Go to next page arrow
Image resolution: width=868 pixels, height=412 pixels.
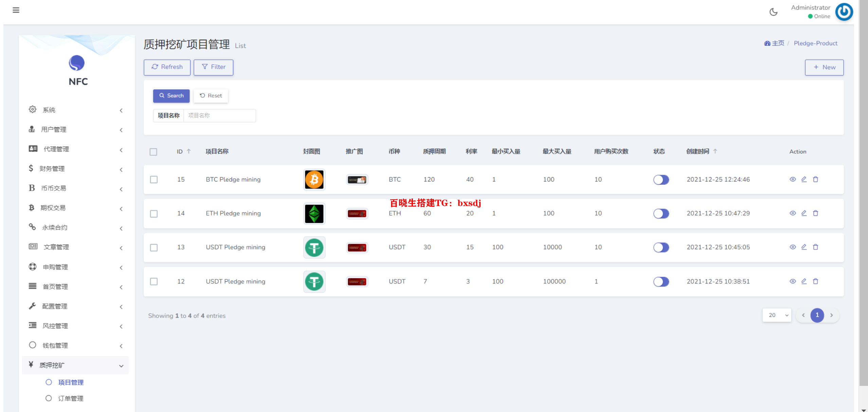831,315
